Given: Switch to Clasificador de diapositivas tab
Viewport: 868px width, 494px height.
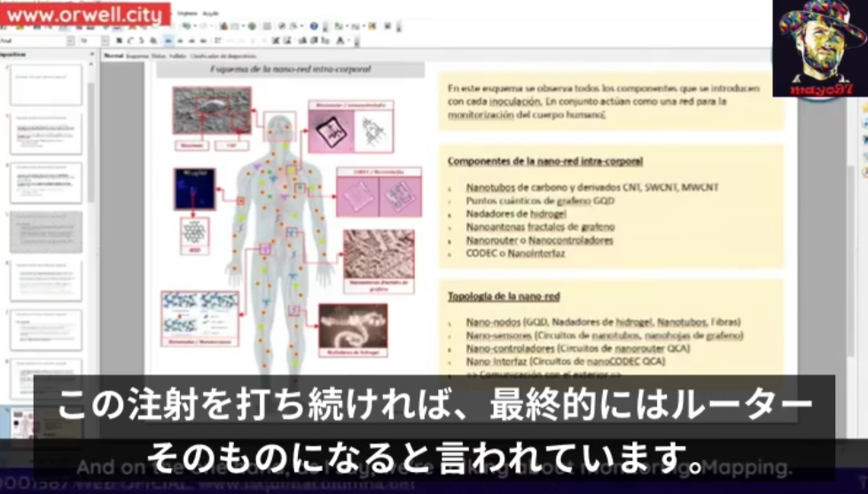Looking at the screenshot, I should [223, 56].
